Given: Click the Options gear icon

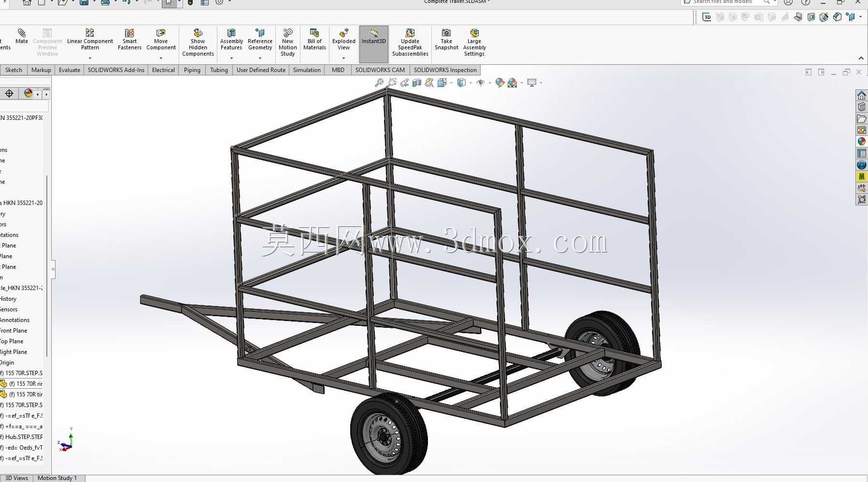Looking at the screenshot, I should 219,2.
